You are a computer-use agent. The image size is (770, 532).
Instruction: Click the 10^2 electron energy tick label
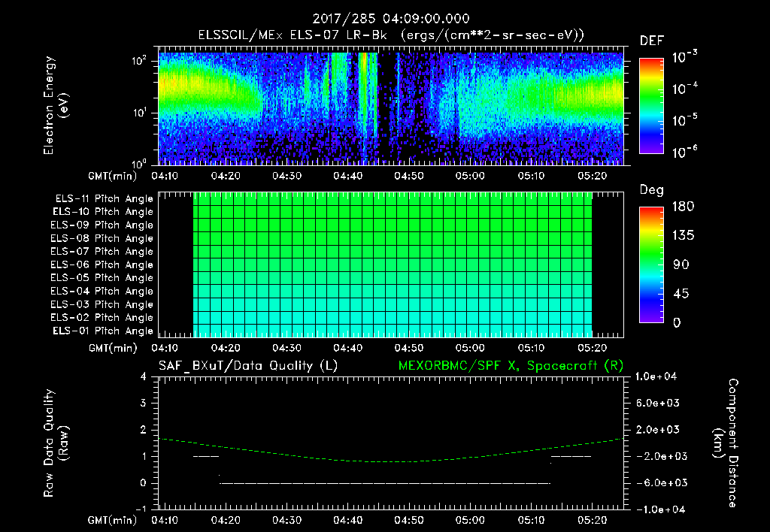point(140,61)
